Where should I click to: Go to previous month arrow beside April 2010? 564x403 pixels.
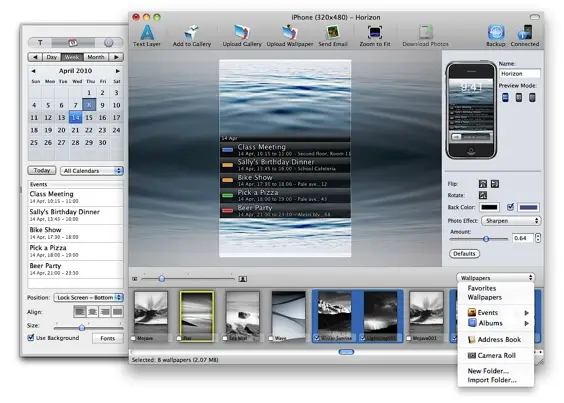pyautogui.click(x=33, y=71)
